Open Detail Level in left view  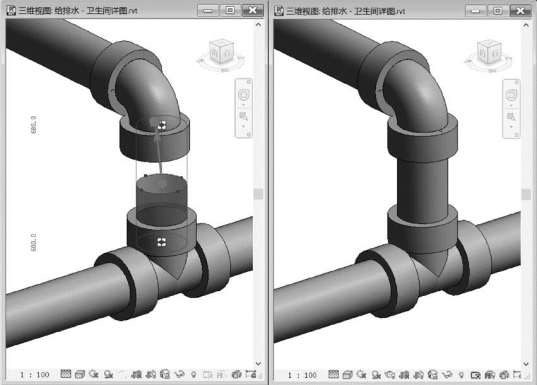[x=66, y=374]
